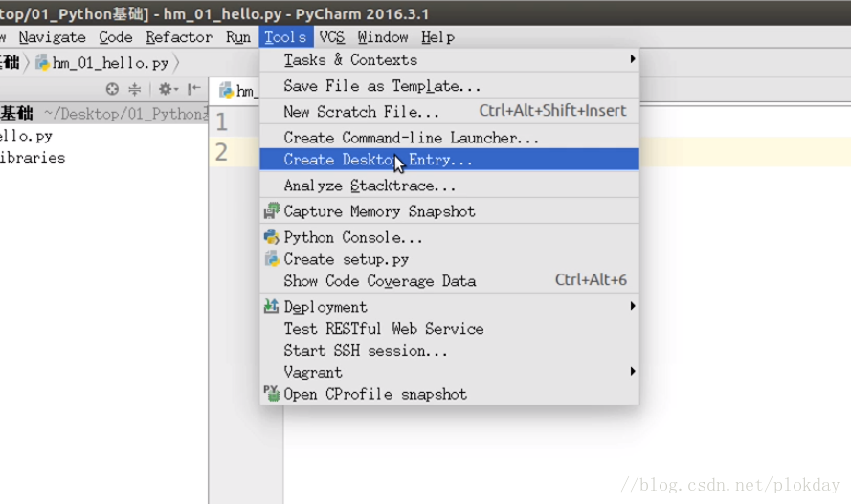
Task: Choose Show Code Coverage Data
Action: click(x=449, y=281)
